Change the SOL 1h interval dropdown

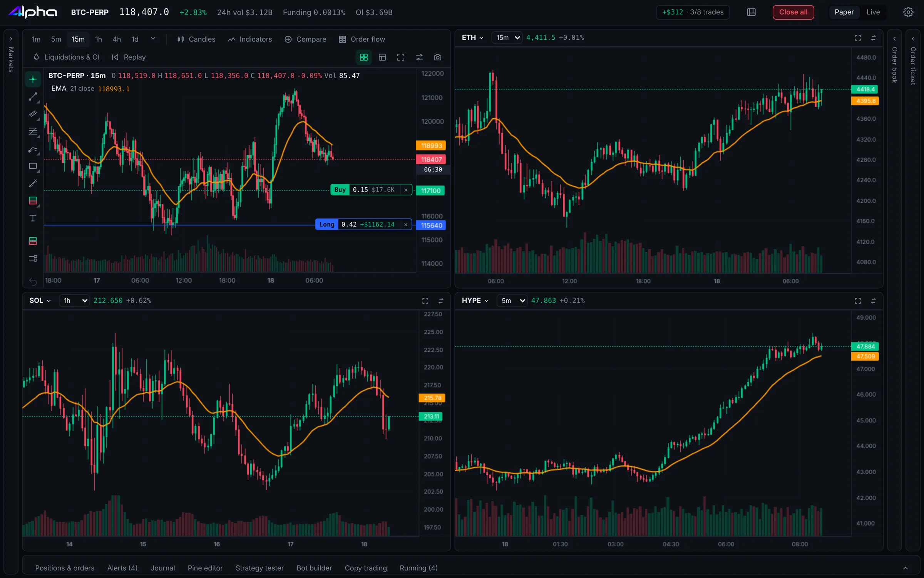(x=75, y=301)
